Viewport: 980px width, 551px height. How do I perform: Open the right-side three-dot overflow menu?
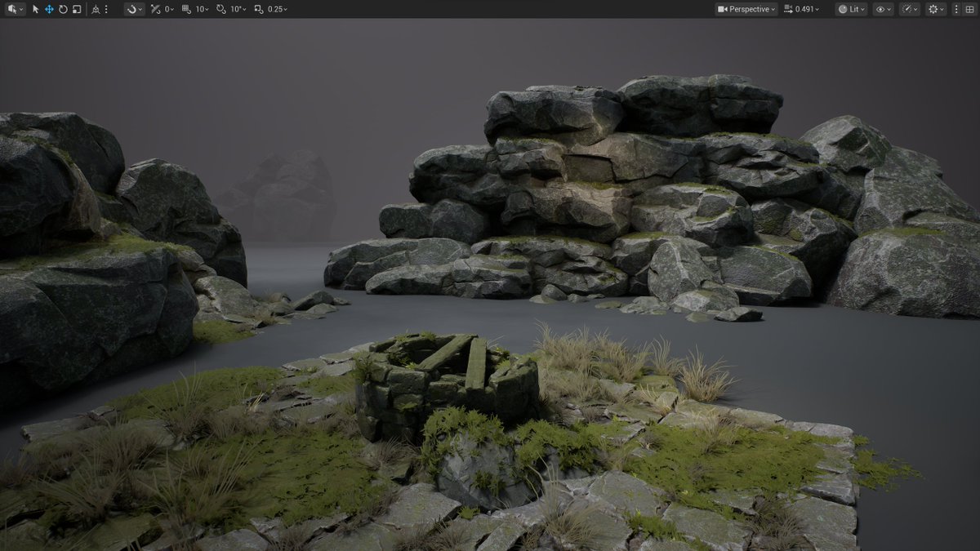956,9
